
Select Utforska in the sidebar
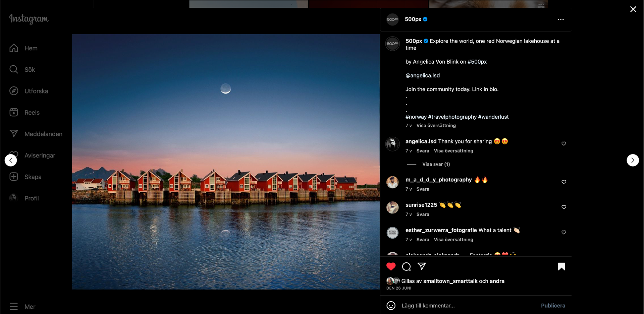[36, 91]
